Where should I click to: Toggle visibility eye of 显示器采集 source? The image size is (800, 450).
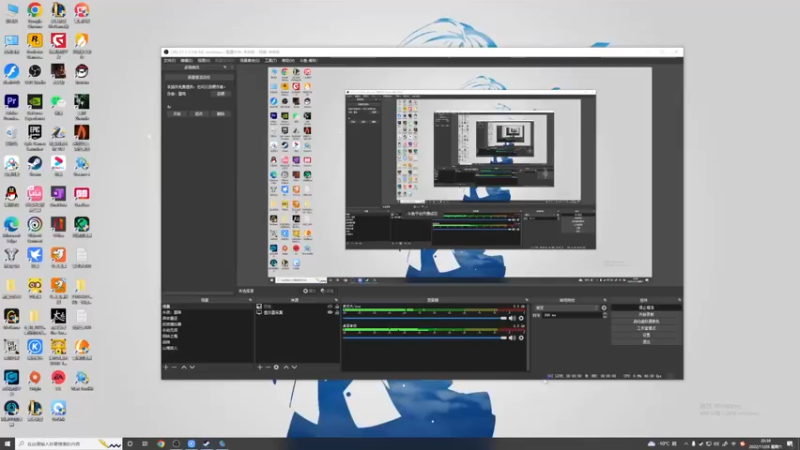[x=330, y=312]
